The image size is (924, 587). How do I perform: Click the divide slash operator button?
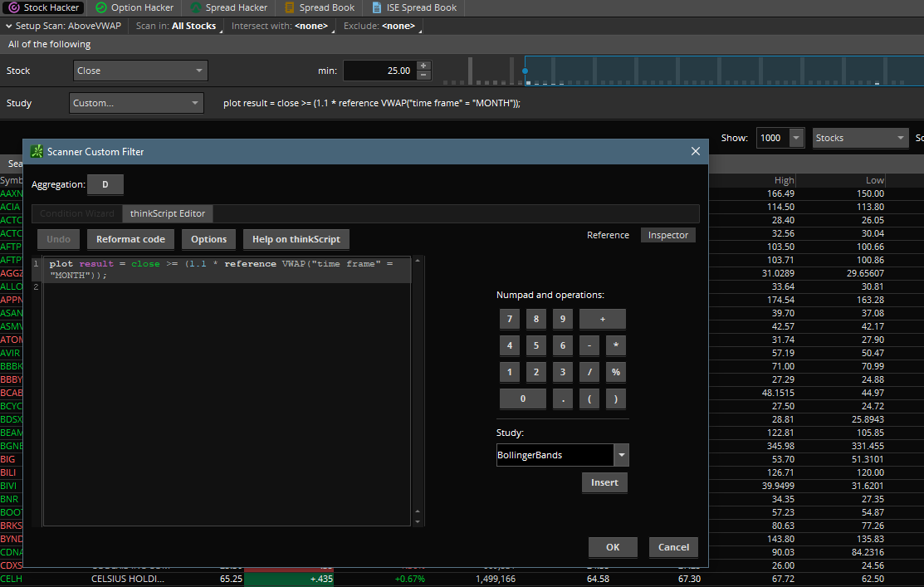(x=589, y=372)
